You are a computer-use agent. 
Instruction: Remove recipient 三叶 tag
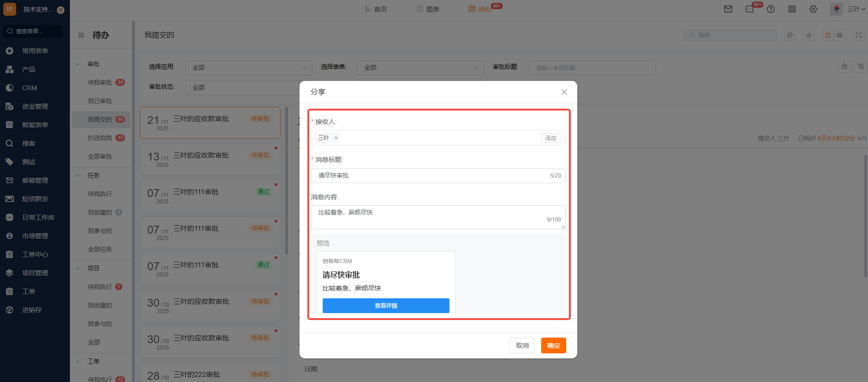(336, 138)
